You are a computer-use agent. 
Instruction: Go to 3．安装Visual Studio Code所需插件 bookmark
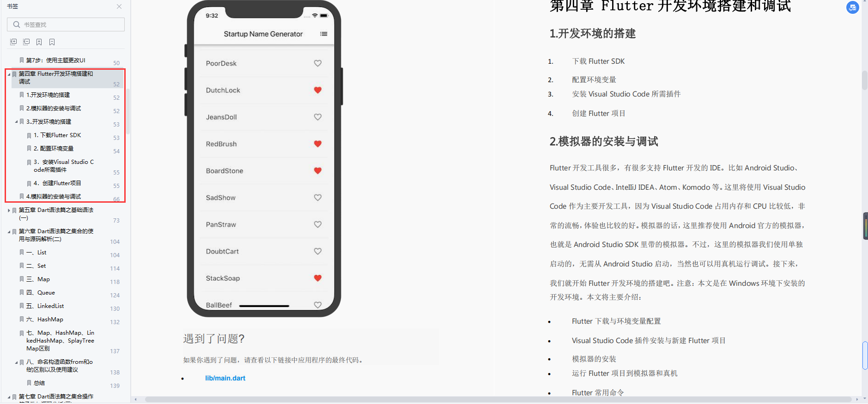tap(64, 166)
